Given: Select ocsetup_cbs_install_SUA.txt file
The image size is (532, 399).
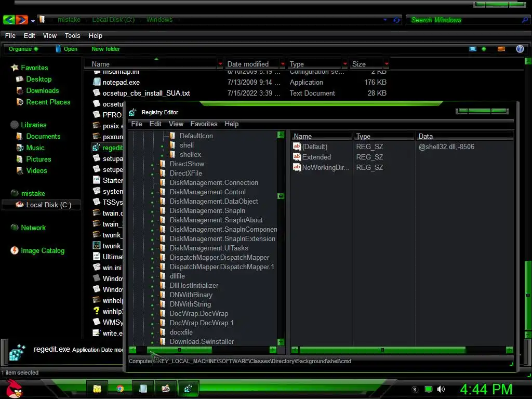Looking at the screenshot, I should [146, 93].
